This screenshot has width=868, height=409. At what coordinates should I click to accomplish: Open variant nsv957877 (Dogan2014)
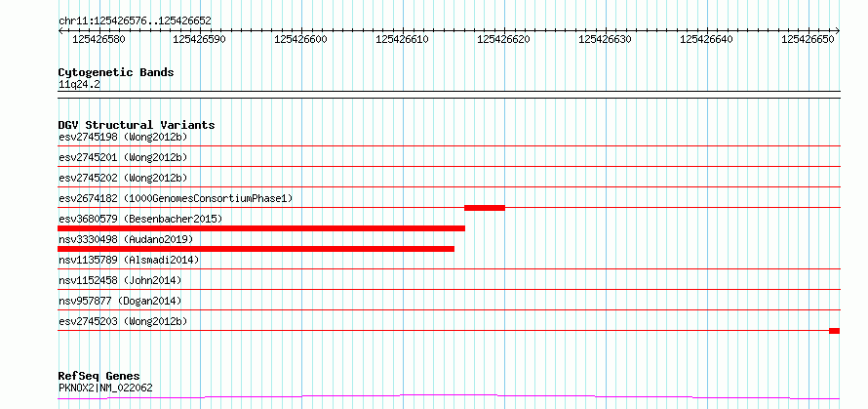120,301
